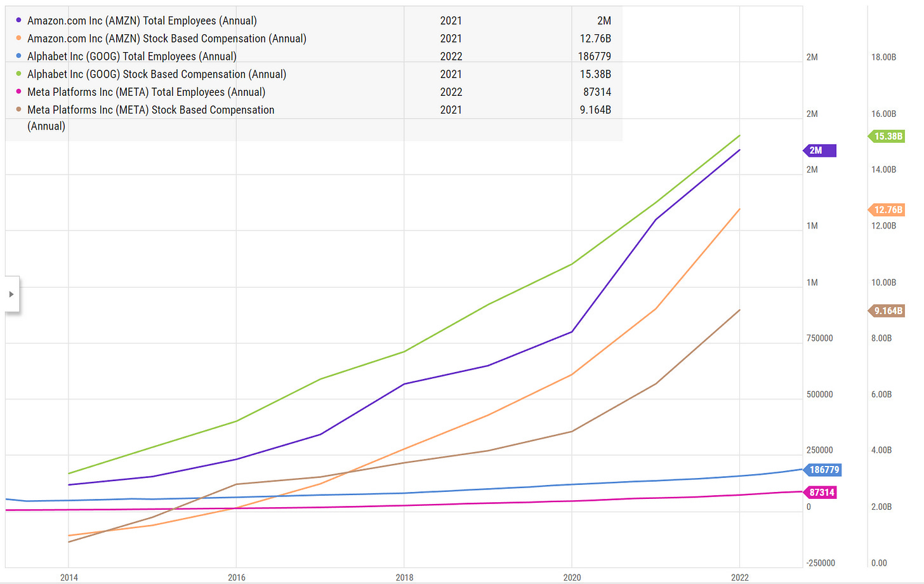924x584 pixels.
Task: Click the blue Alphabet Total Employees legend dot
Action: click(x=19, y=56)
